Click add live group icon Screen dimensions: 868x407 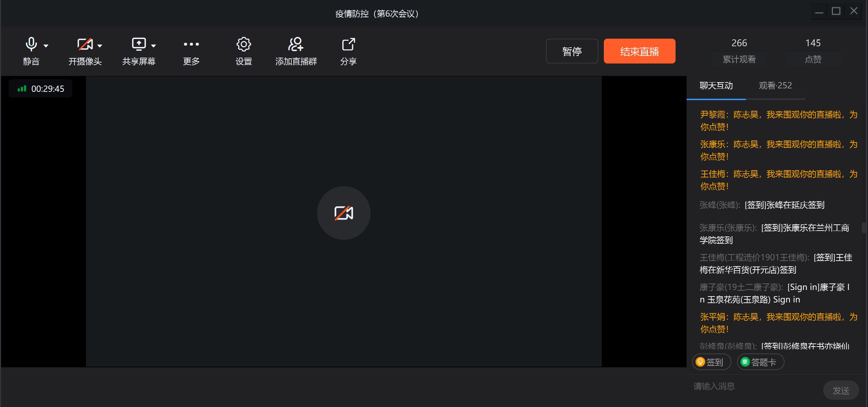[296, 45]
